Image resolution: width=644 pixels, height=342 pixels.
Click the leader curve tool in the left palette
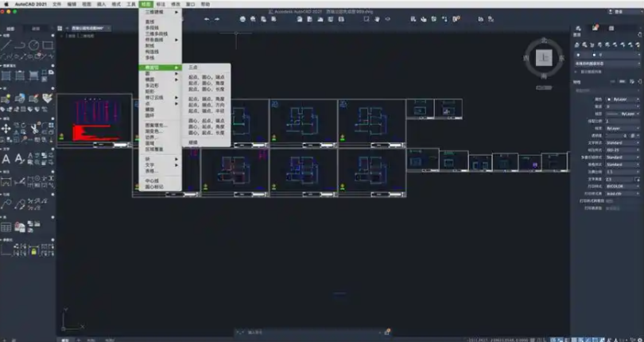(x=6, y=204)
